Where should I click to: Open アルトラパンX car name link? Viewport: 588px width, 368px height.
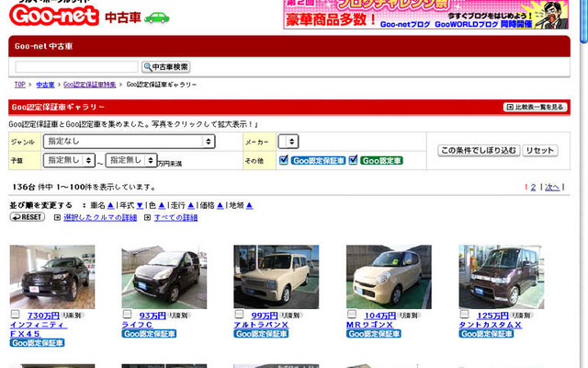click(x=261, y=325)
